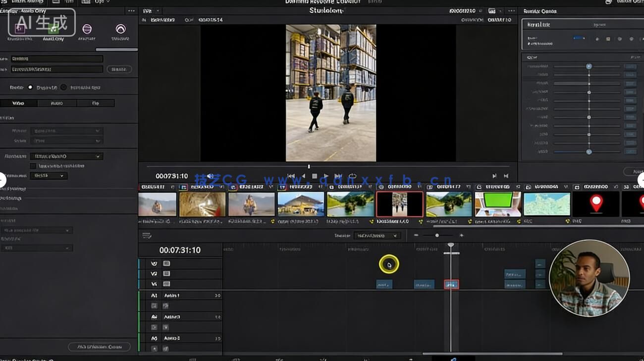Skip to last frame using end icon

[x=505, y=175]
